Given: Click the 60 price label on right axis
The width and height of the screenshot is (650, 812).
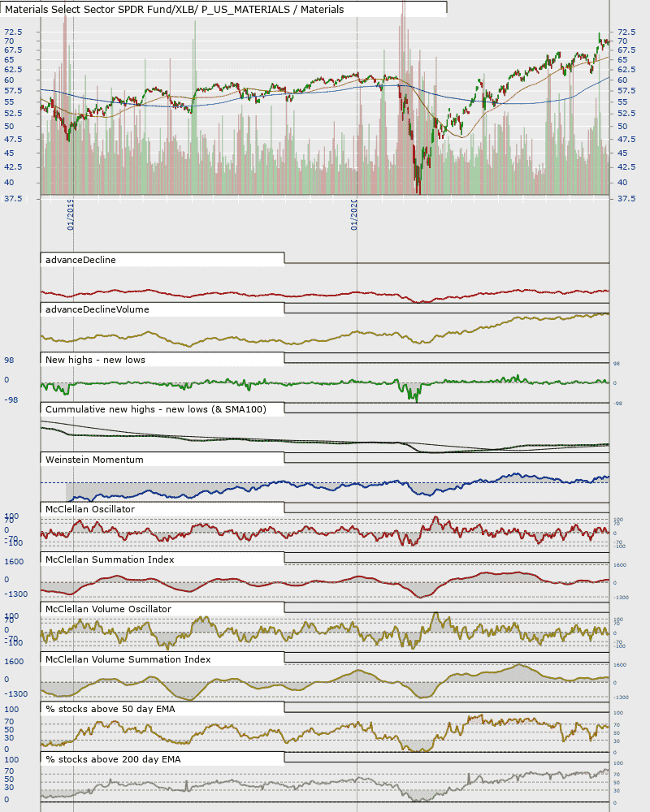Looking at the screenshot, I should pyautogui.click(x=622, y=80).
